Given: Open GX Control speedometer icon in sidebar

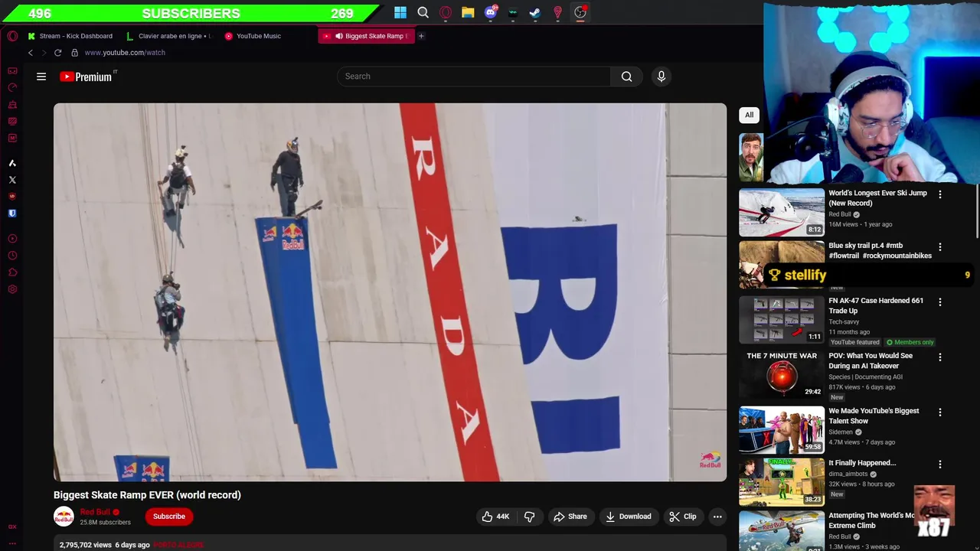Looking at the screenshot, I should tap(12, 87).
